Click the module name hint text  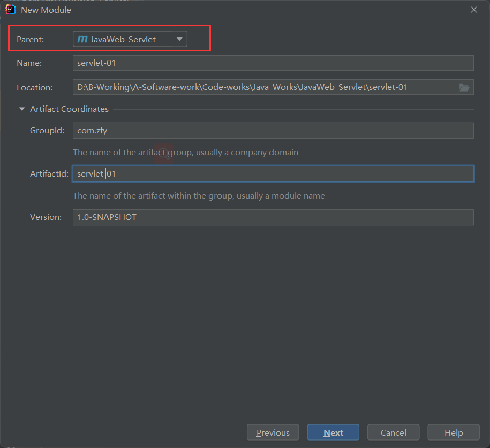pyautogui.click(x=199, y=196)
